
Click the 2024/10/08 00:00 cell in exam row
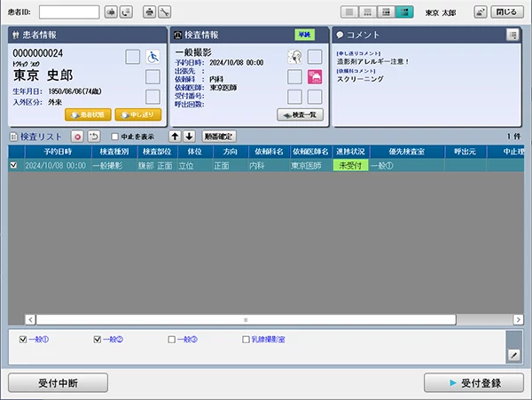tap(56, 166)
